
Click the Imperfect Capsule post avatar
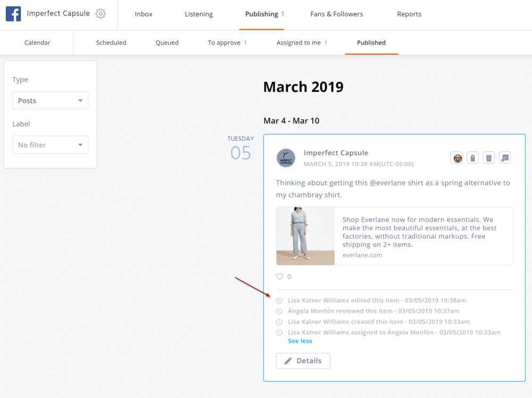[x=286, y=158]
